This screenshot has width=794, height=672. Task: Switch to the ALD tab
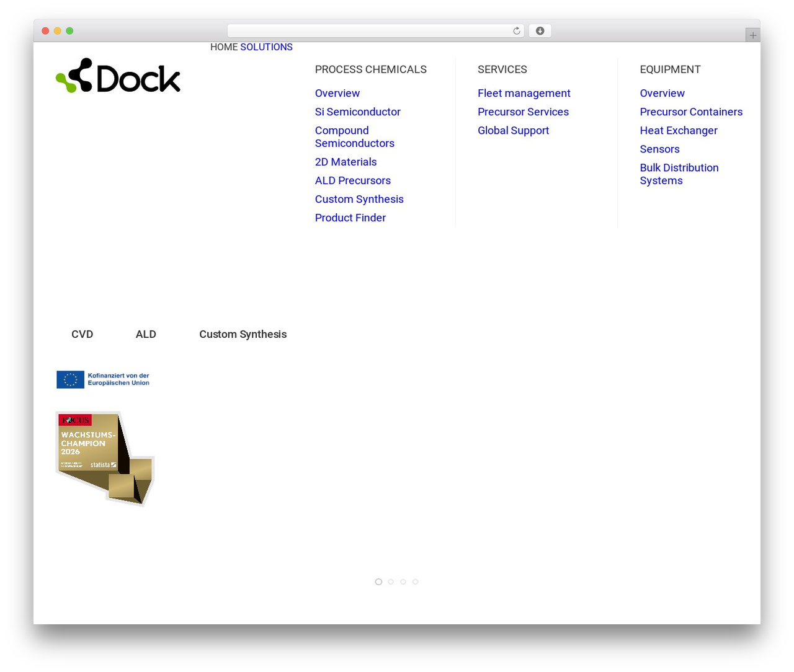(x=146, y=334)
